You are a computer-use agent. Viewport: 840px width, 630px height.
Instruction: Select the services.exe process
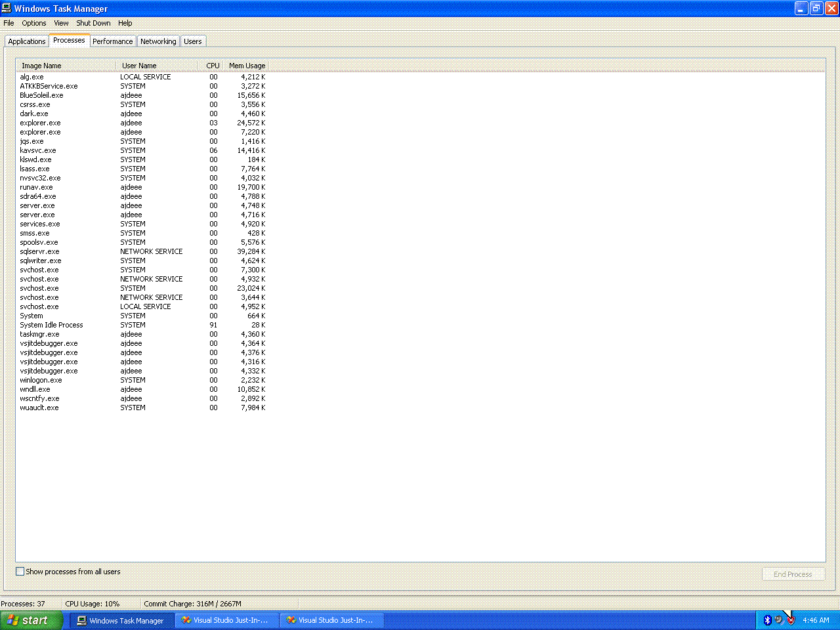[x=142, y=224]
